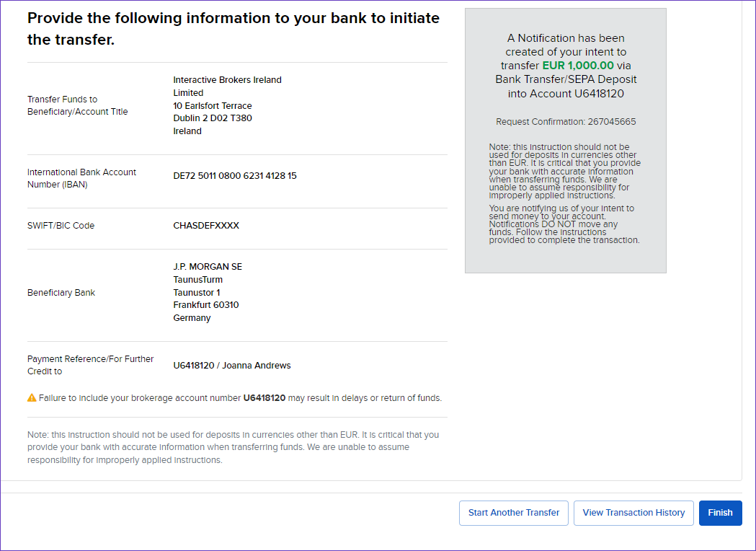Click Payment Reference/For Further Credit to label

[90, 365]
